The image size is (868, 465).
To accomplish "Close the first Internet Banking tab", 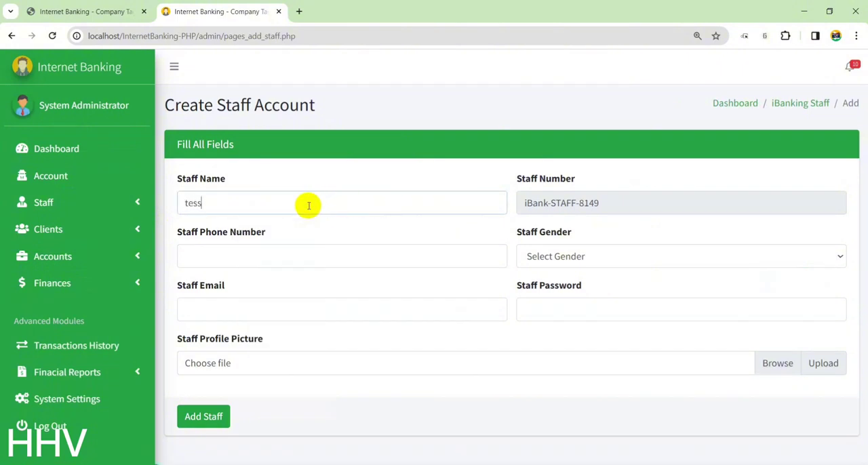I will pos(144,12).
